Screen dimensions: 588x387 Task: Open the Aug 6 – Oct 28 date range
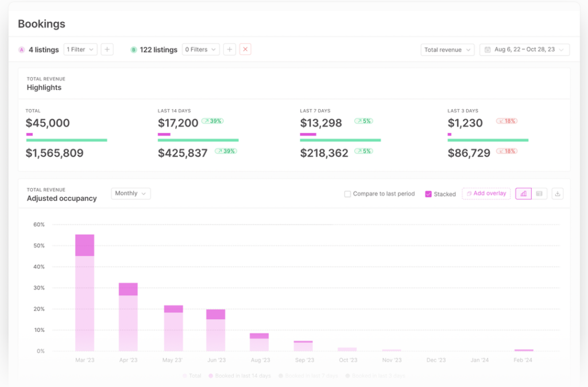(x=524, y=49)
